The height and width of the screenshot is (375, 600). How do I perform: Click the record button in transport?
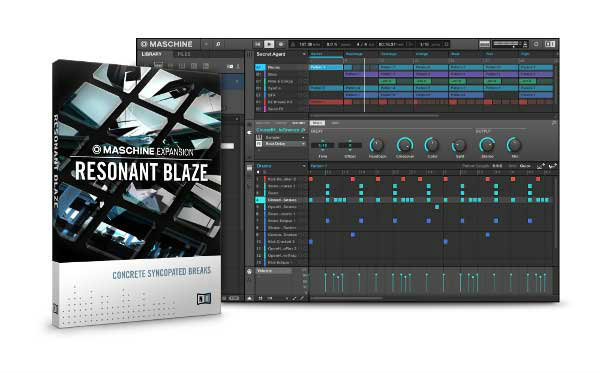[281, 44]
